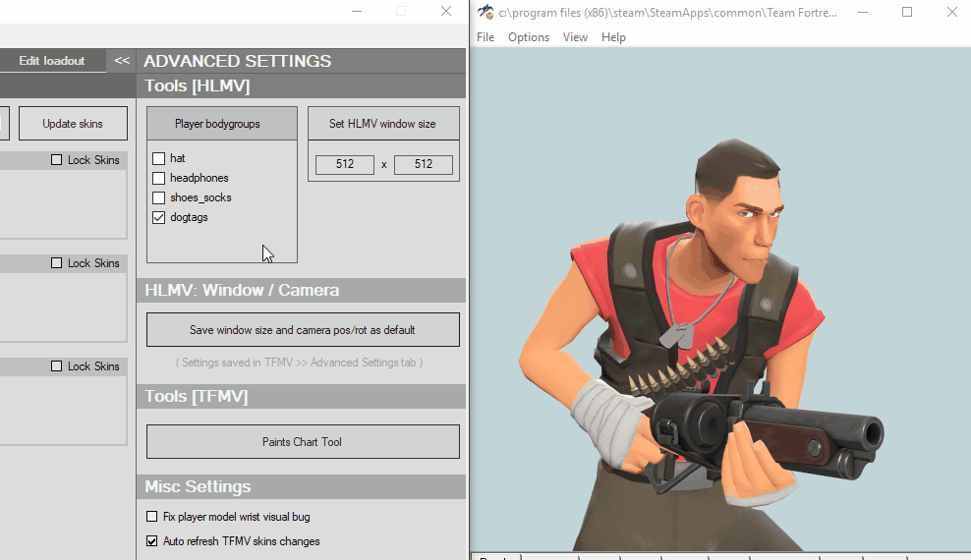Click 'HLMV: Window / Camera' section header

(x=301, y=290)
